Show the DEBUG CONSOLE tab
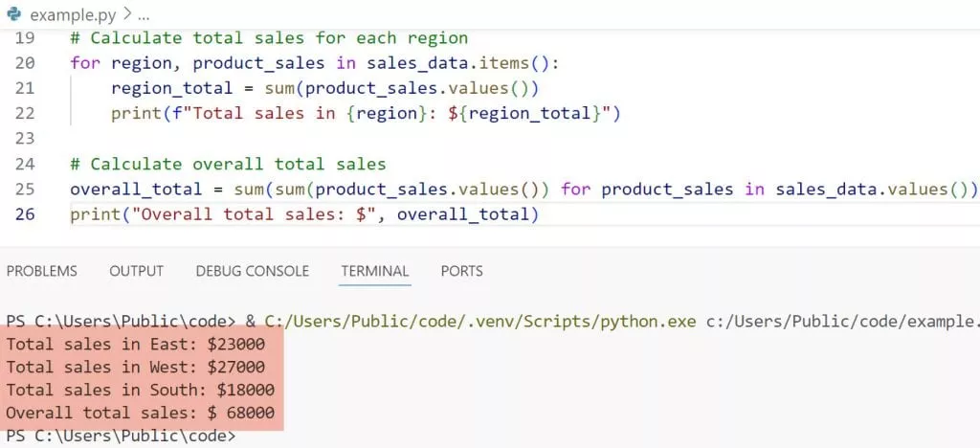The height and width of the screenshot is (448, 980). click(252, 271)
